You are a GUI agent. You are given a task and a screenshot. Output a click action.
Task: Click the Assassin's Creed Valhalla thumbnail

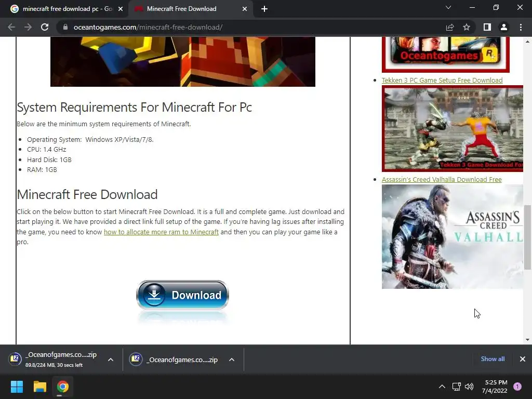453,237
